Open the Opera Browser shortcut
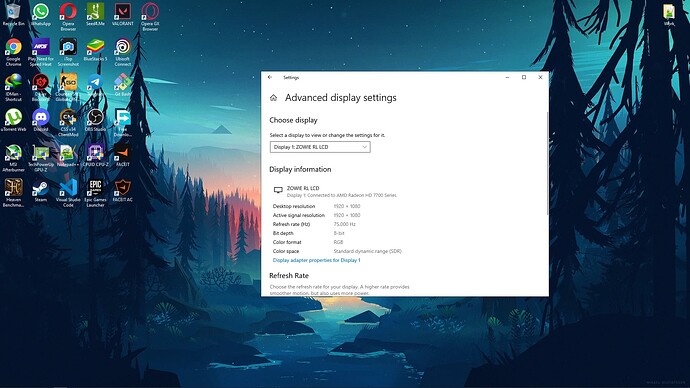Screen dimensions: 690x388 (x=68, y=17)
